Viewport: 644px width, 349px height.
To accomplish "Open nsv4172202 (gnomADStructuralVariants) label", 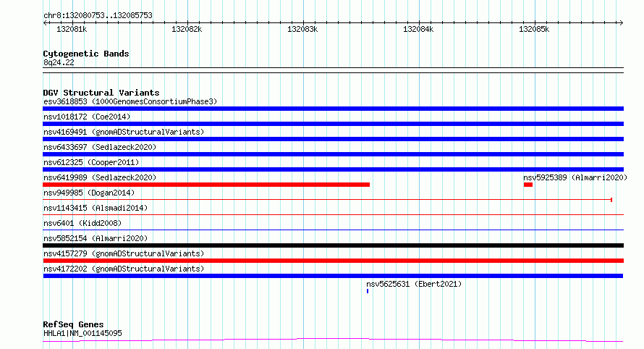I will click(124, 269).
